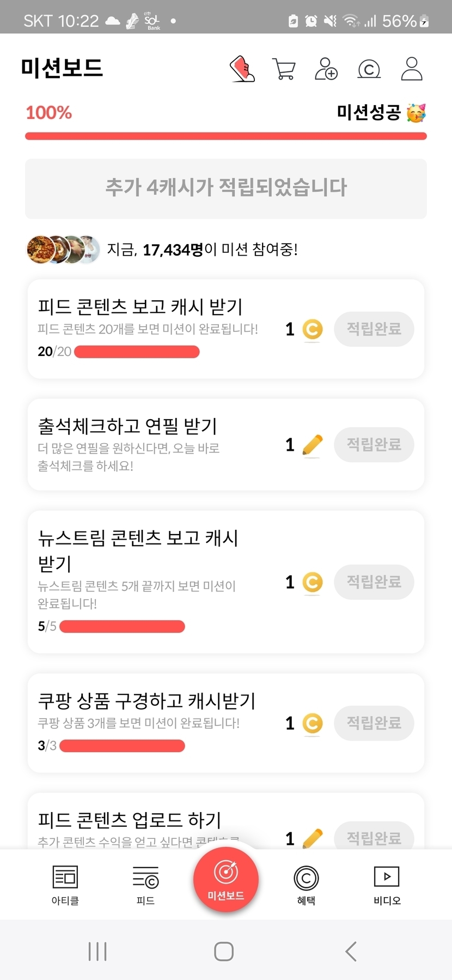Open the 혜택 benefits tab
452x980 pixels.
tap(306, 885)
